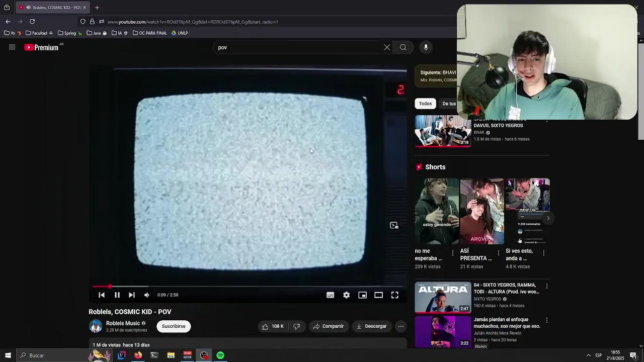Screen dimensions: 644x362
Task: Select the Todos filter chip
Action: [x=426, y=104]
